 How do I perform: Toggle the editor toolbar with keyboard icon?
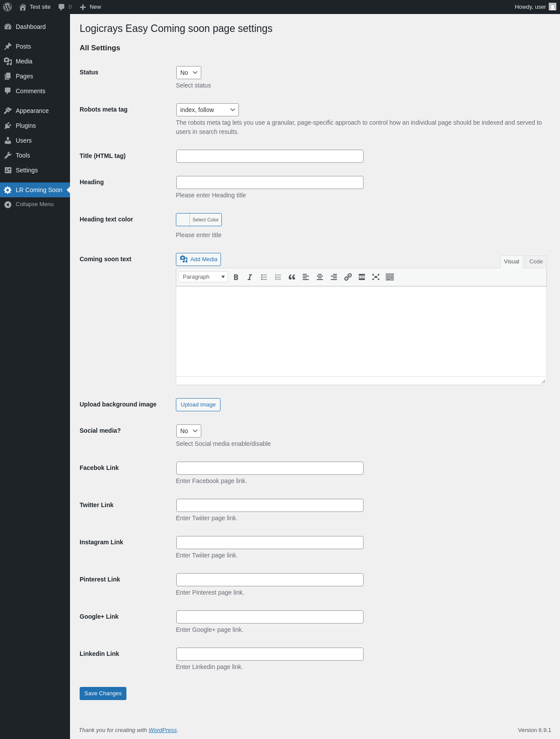[390, 277]
